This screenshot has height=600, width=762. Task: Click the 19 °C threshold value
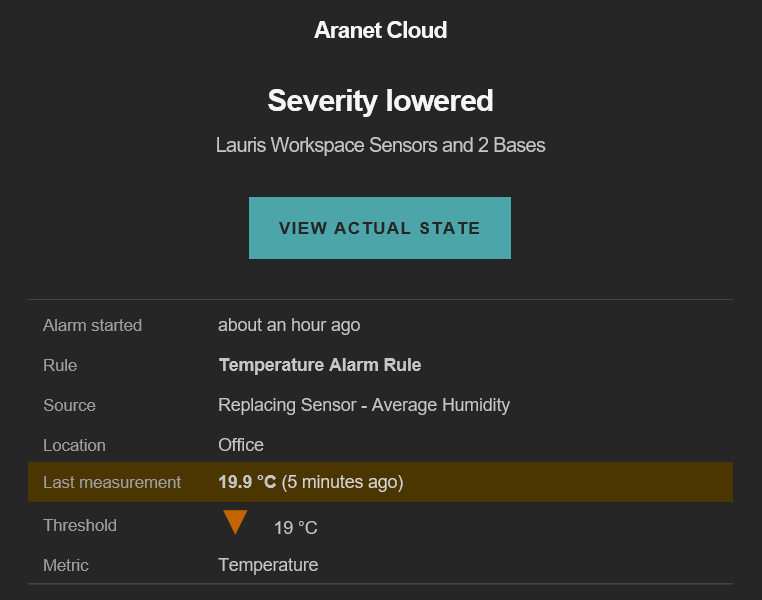pyautogui.click(x=296, y=528)
